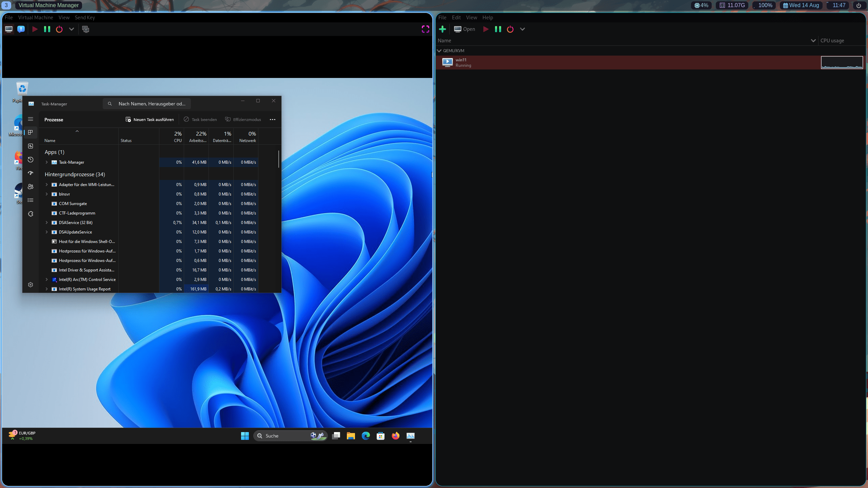Expand DSAService (32 Bit) row
The height and width of the screenshot is (488, 868).
47,223
